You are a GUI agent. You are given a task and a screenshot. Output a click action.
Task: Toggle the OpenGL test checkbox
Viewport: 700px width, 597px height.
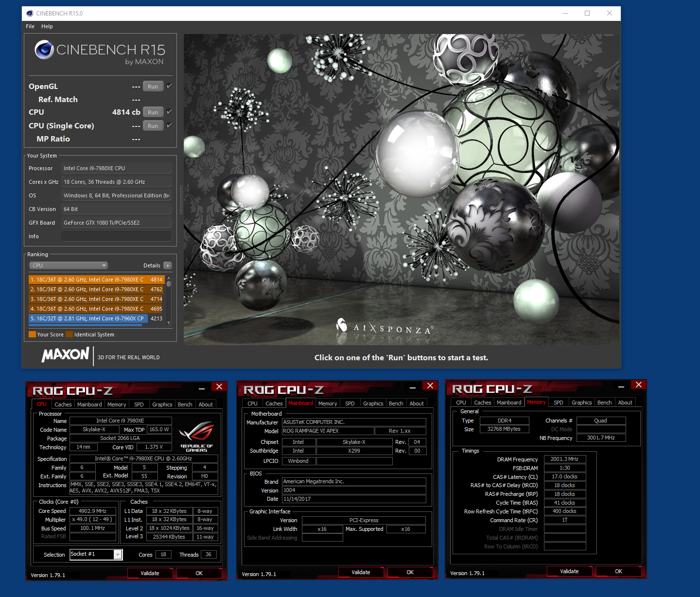point(169,86)
